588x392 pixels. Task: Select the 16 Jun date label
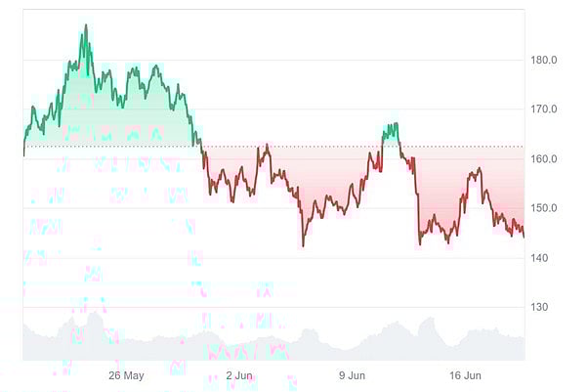point(465,375)
